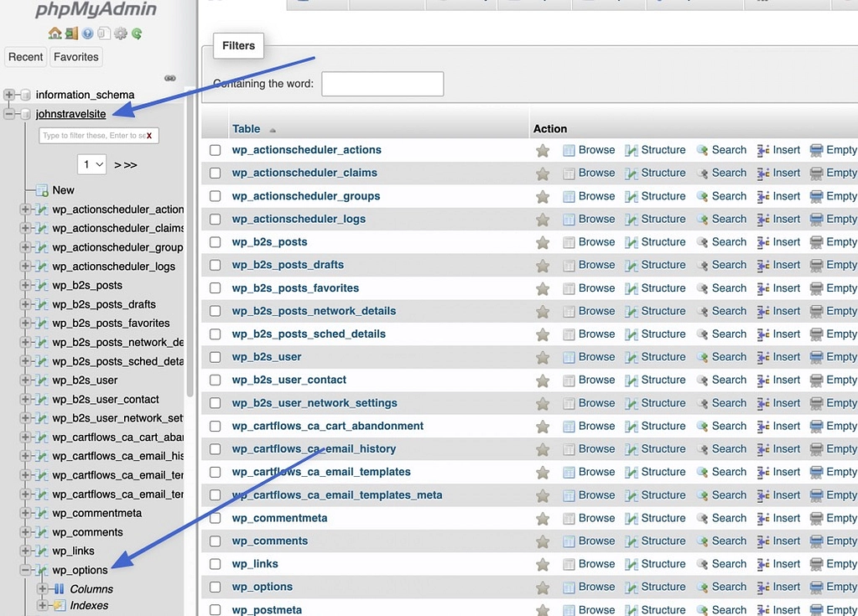Tick the wp_b2s_posts_network_details checkbox
The image size is (858, 616).
[215, 311]
